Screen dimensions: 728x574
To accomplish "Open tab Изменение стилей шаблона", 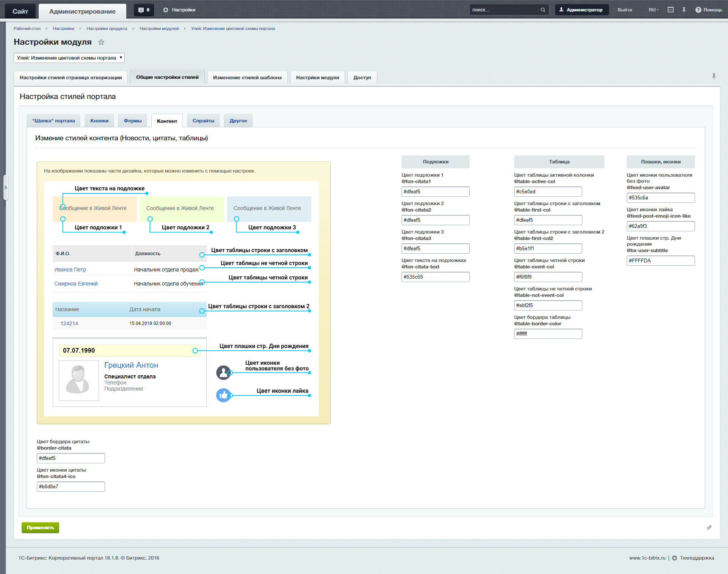I will click(x=247, y=77).
